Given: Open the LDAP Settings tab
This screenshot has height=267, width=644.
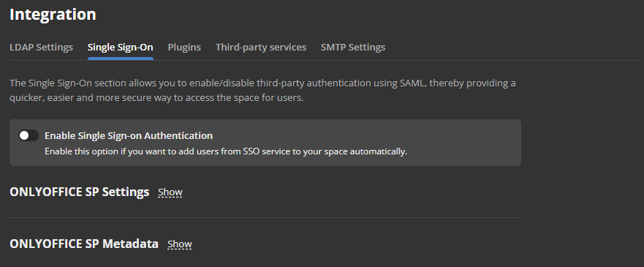Looking at the screenshot, I should click(x=41, y=48).
